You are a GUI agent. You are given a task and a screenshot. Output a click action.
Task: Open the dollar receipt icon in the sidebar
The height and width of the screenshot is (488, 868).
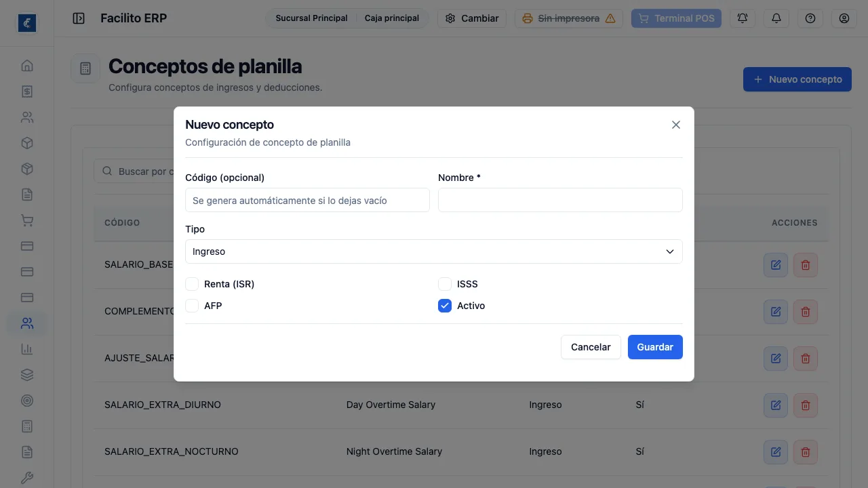27,91
